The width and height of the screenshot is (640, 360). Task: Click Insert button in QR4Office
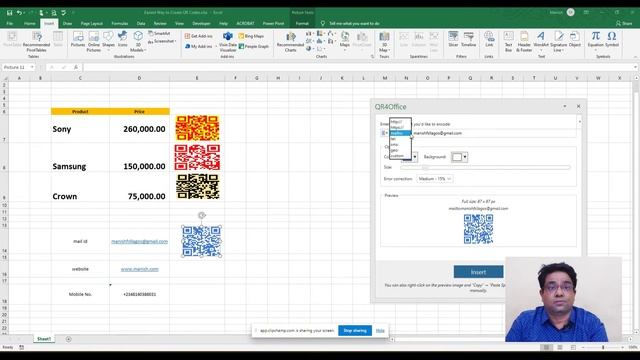point(478,272)
